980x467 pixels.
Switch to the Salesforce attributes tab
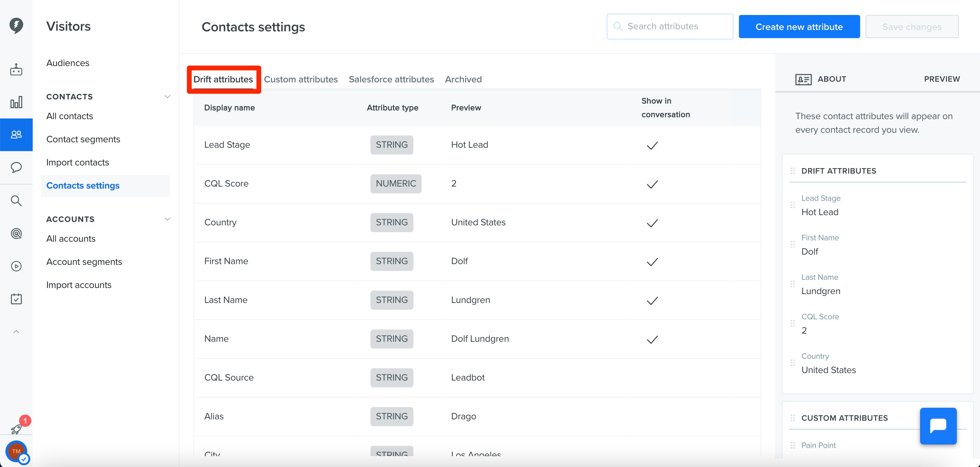coord(391,79)
